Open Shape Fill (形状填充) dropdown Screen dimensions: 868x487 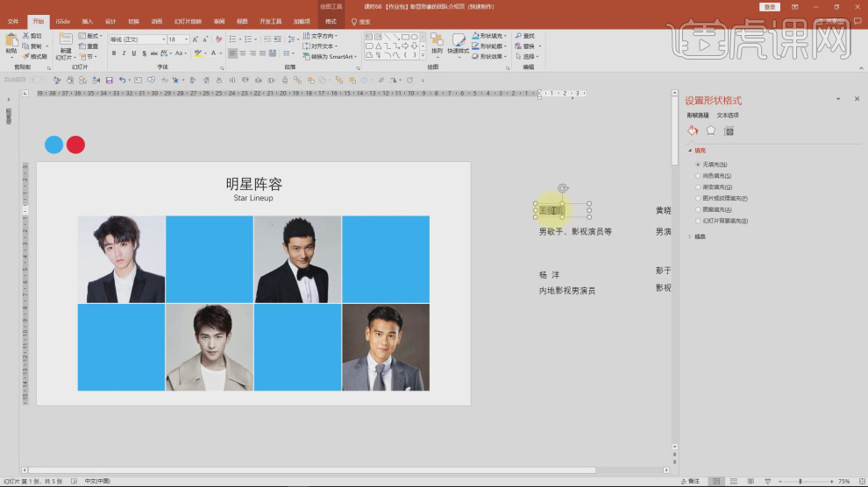489,36
